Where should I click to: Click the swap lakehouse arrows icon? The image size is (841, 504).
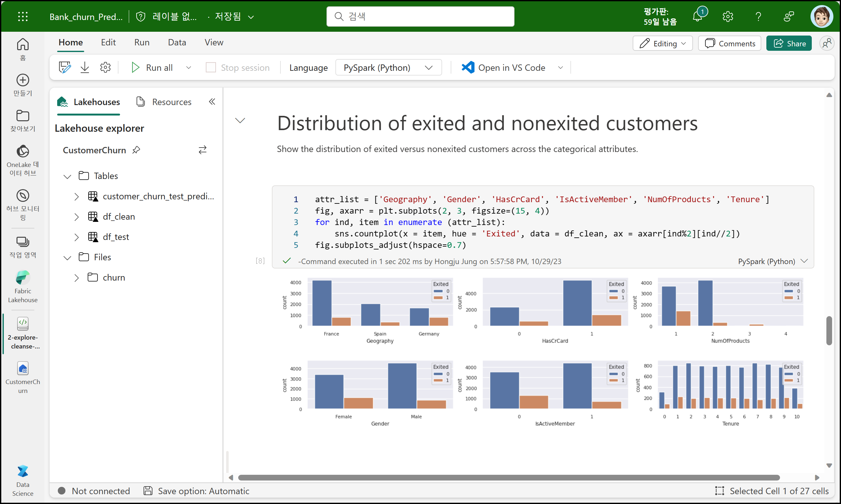tap(203, 150)
